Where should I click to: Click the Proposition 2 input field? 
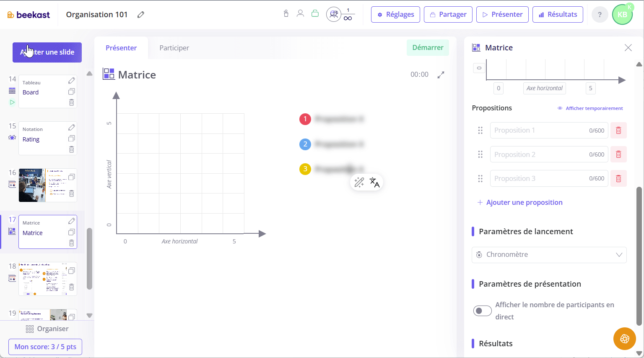pos(549,154)
